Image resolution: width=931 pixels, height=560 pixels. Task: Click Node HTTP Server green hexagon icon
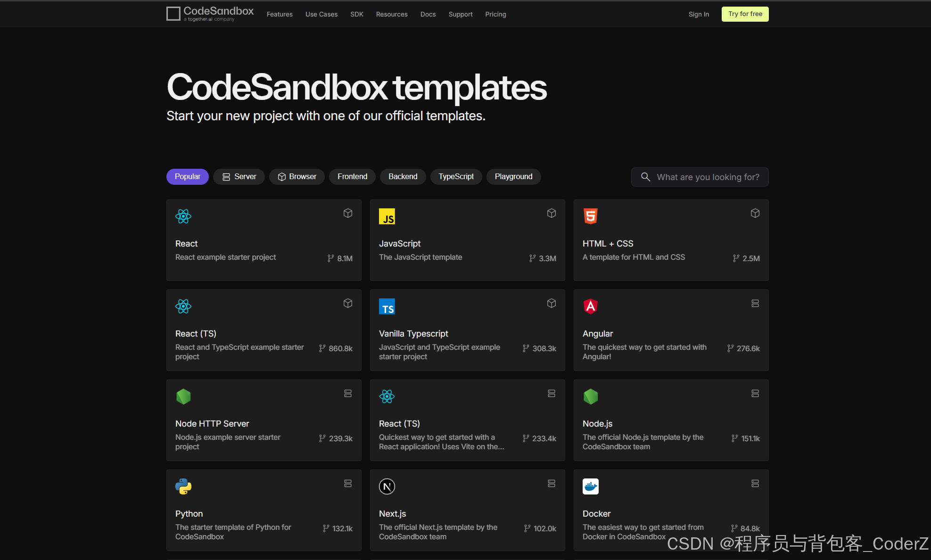[183, 396]
